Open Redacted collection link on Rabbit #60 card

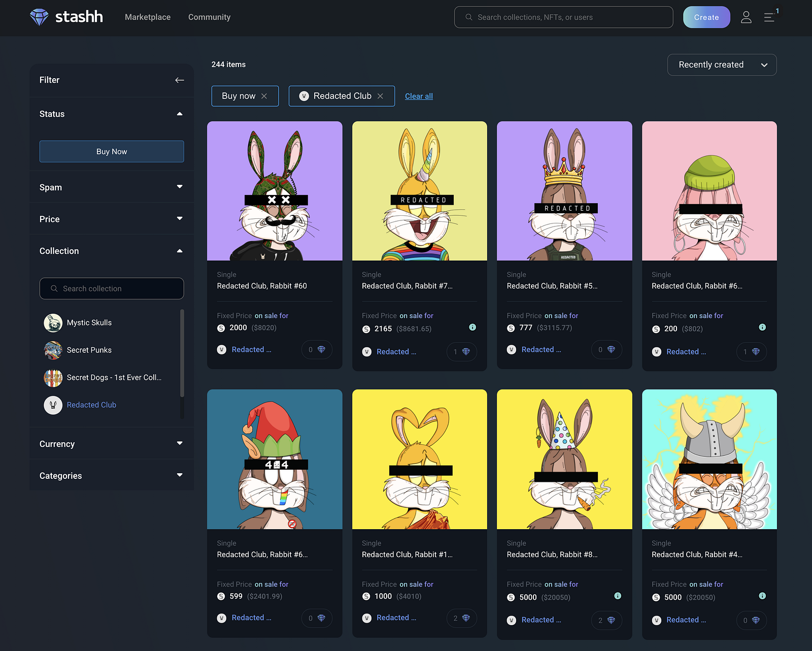tap(251, 349)
